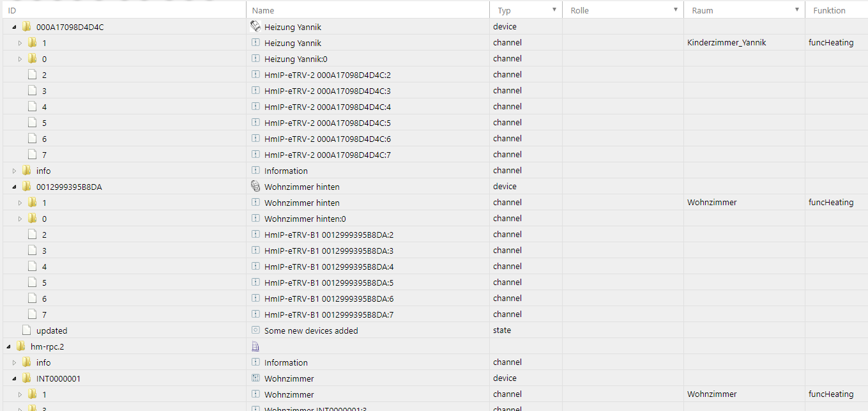Click the updated ID label
The width and height of the screenshot is (868, 411).
click(x=52, y=330)
